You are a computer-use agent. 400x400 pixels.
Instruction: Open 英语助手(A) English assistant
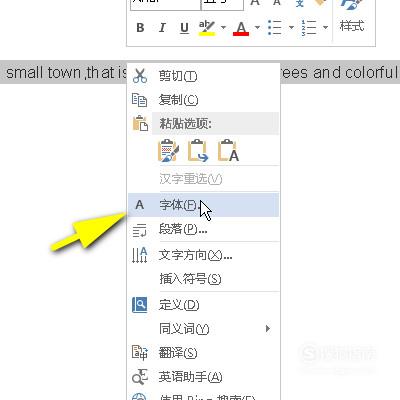click(203, 377)
